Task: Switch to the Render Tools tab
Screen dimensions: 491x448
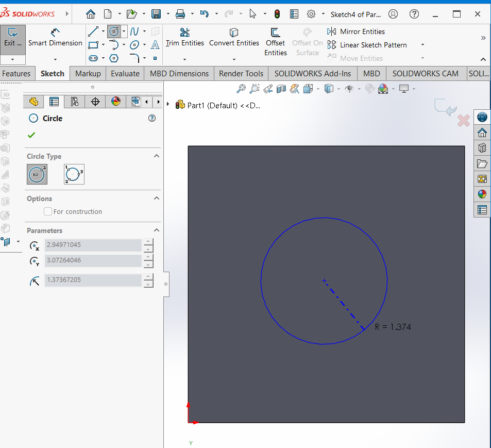Action: pyautogui.click(x=241, y=74)
